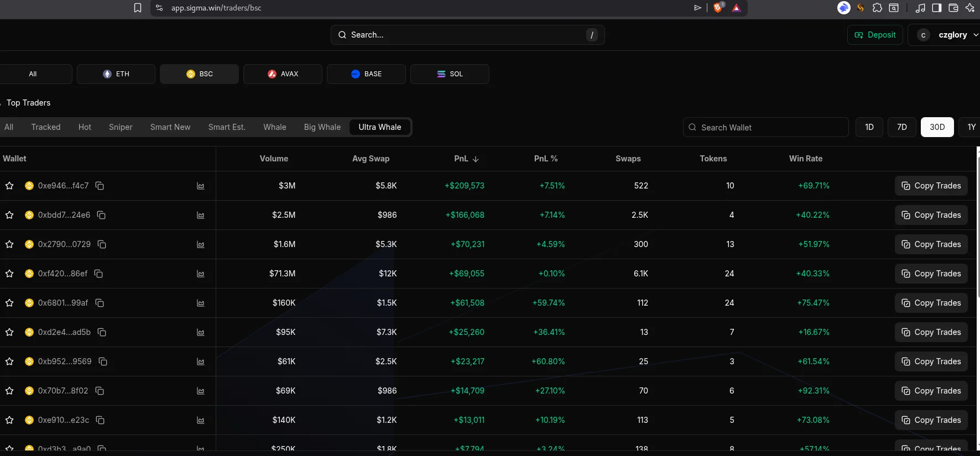Star the 0xf420...86ef wallet
This screenshot has width=980, height=456.
click(9, 274)
